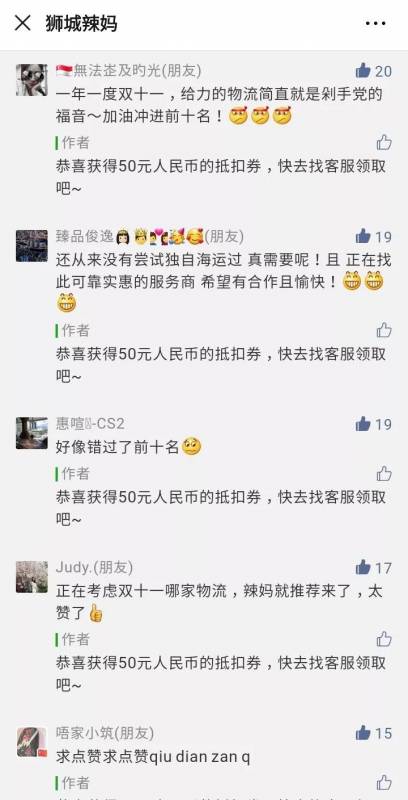Open the avatar of 臻品俊逸
This screenshot has height=800, width=408.
pyautogui.click(x=32, y=245)
